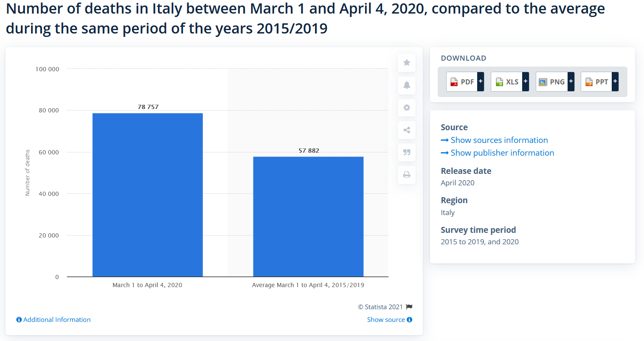Click the flag icon beside Statista 2021
This screenshot has width=644, height=341.
409,307
